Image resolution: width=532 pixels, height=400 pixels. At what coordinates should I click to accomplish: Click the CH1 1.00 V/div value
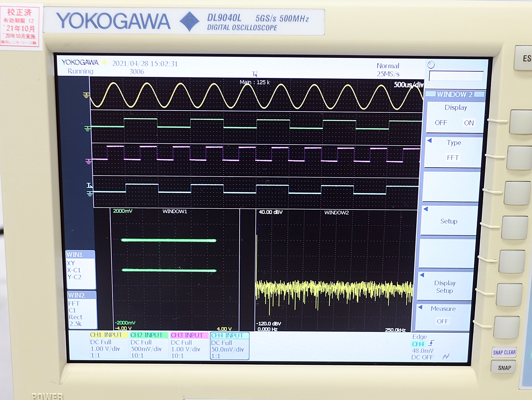105,349
